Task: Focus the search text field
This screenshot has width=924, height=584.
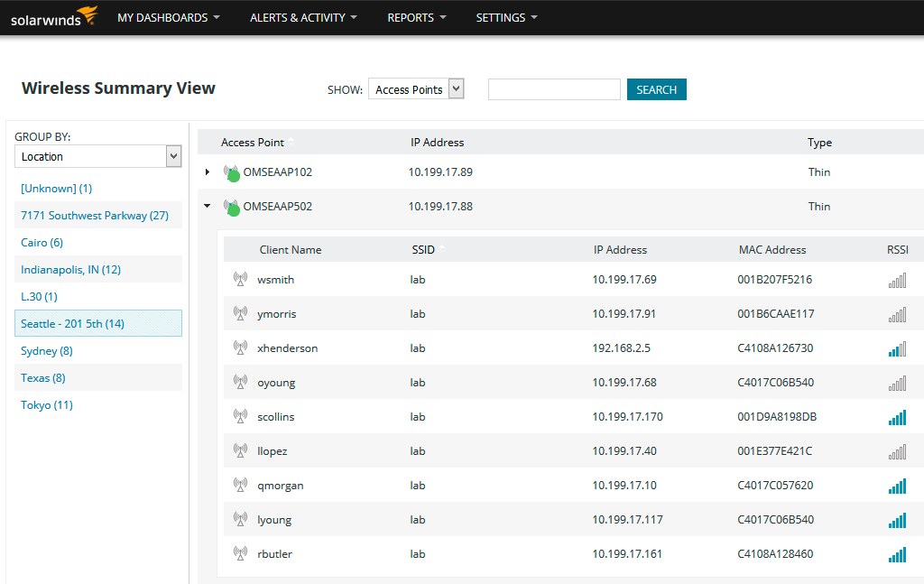Action: (554, 89)
